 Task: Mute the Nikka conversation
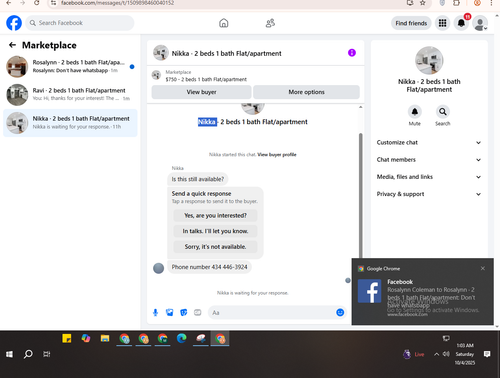[415, 112]
